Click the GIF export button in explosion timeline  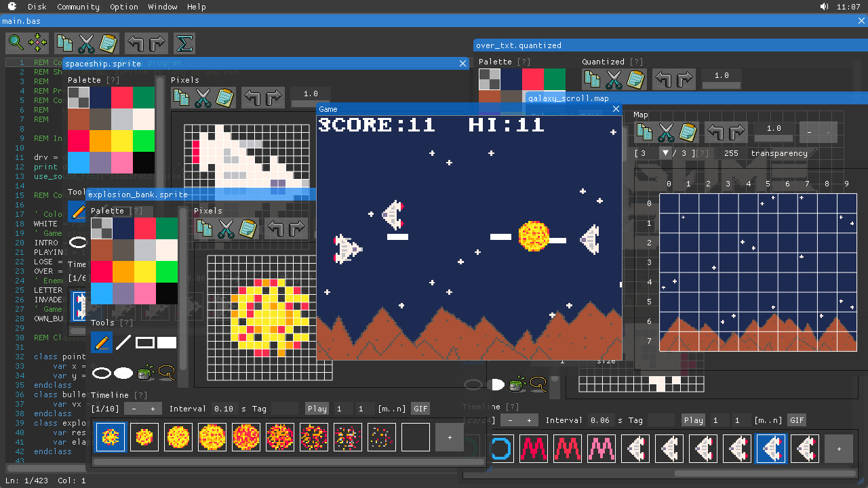coord(420,408)
